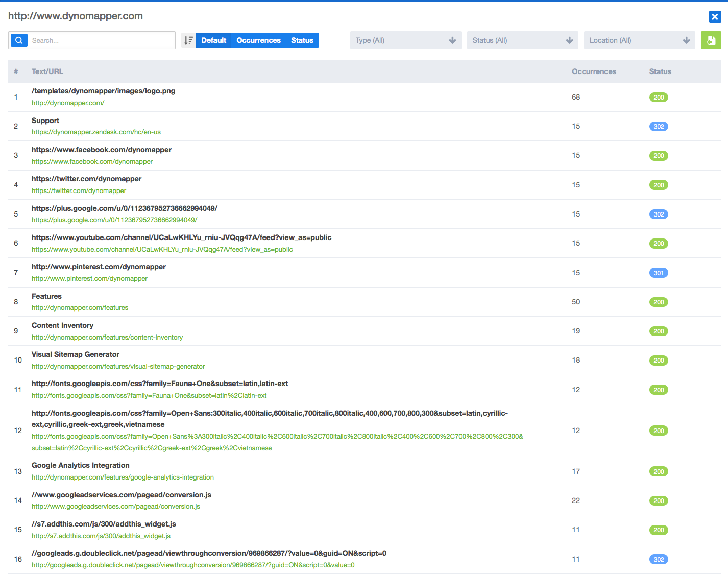Click the 301 status badge for Pinterest row
728x574 pixels.
[659, 273]
